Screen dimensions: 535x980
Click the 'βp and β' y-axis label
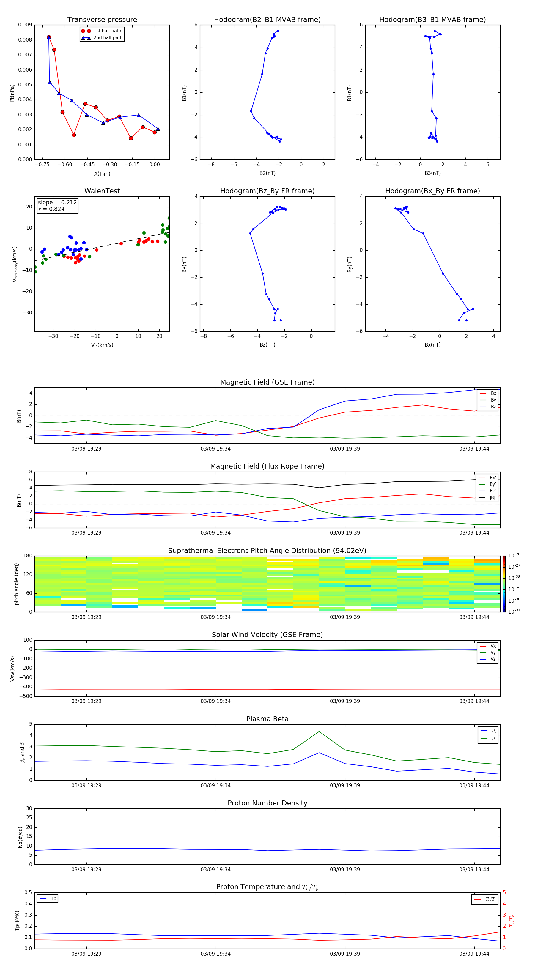[22, 752]
